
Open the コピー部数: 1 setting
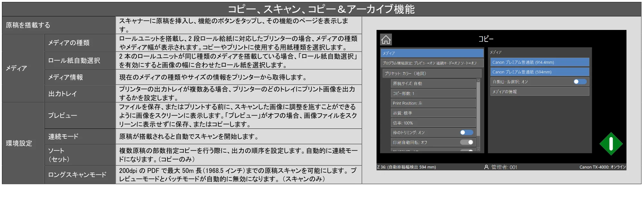433,93
